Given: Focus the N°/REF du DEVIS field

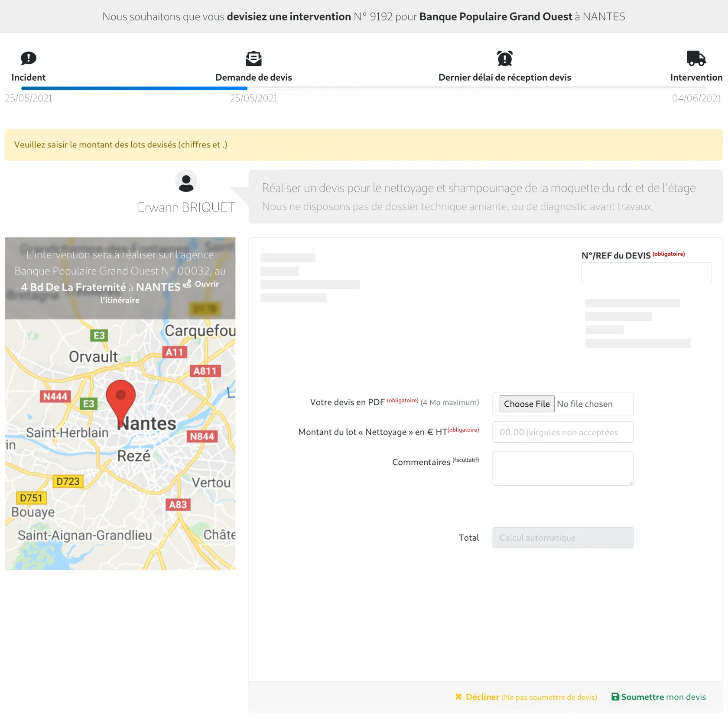Looking at the screenshot, I should (x=646, y=273).
